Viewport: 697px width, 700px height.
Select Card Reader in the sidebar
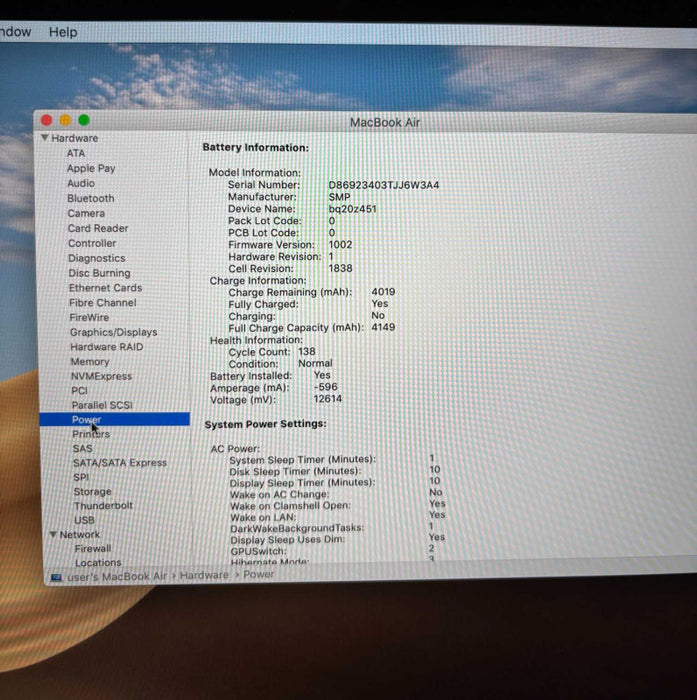coord(98,228)
